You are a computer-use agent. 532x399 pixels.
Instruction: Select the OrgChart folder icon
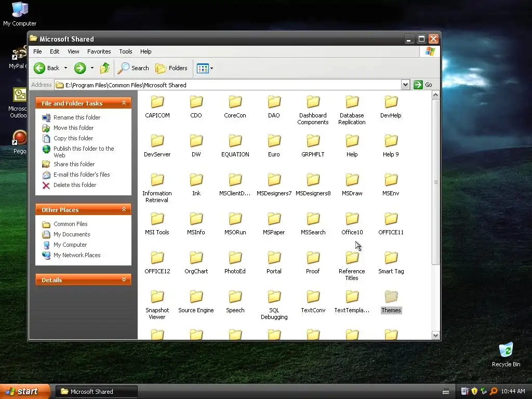click(196, 258)
